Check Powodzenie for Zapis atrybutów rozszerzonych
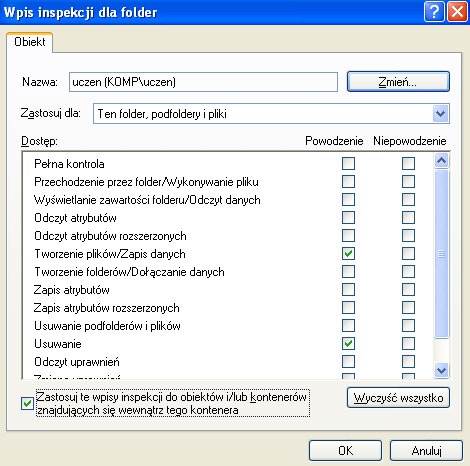 pyautogui.click(x=348, y=308)
